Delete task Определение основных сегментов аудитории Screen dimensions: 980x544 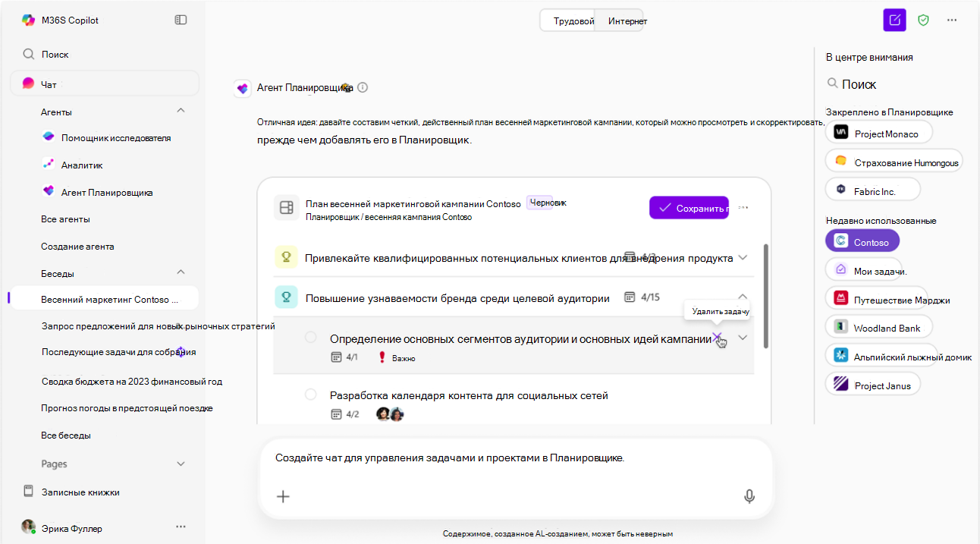(717, 338)
